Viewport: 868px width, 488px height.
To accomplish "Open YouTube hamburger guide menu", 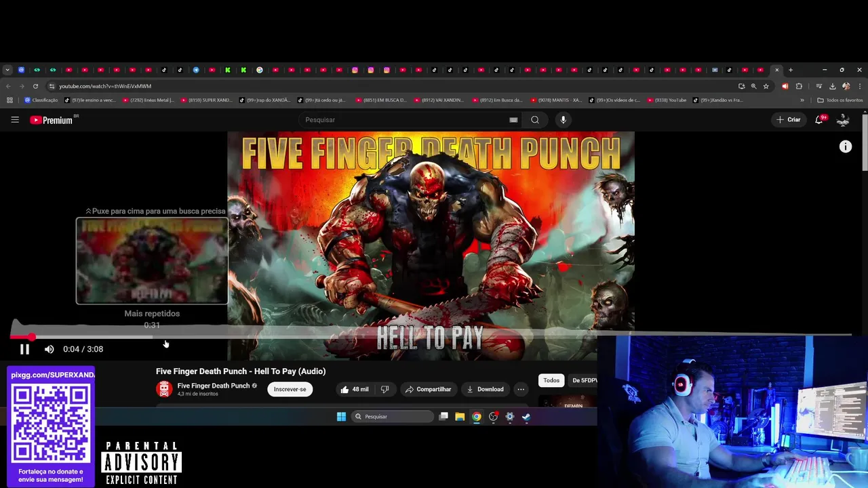I will pos(15,120).
